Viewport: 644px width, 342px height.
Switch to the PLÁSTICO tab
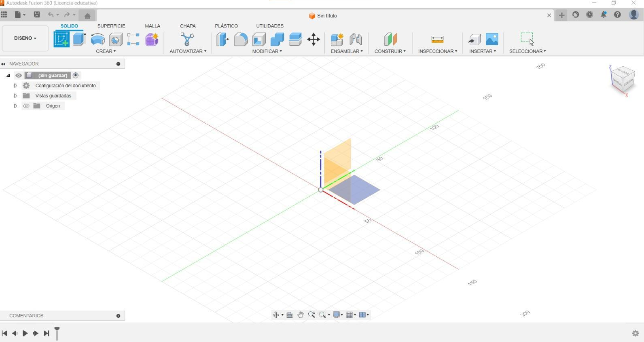point(227,26)
